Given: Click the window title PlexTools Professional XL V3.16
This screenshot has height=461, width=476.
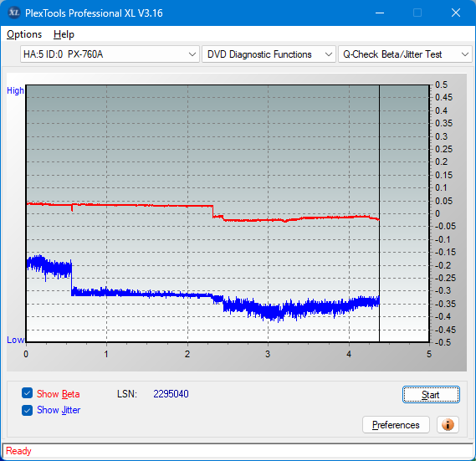Looking at the screenshot, I should point(94,13).
